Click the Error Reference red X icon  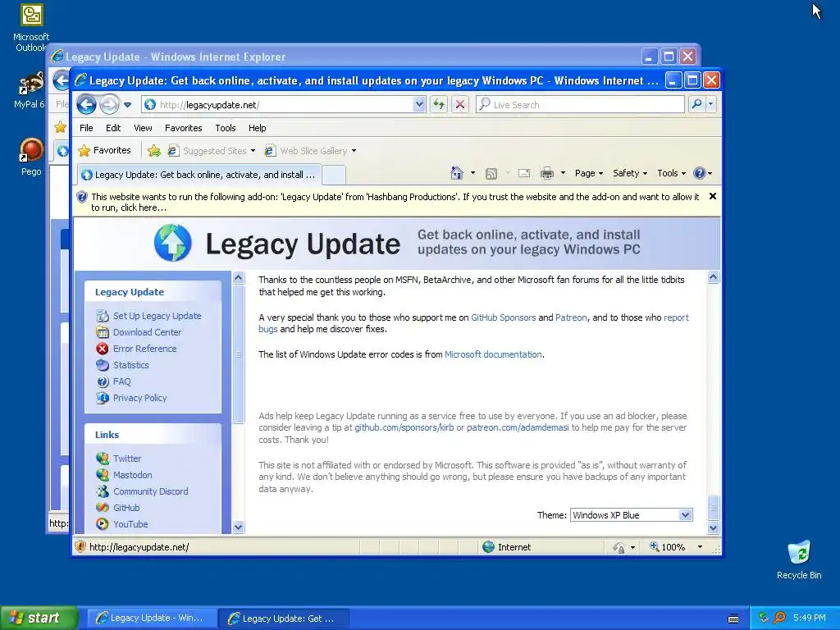click(103, 349)
